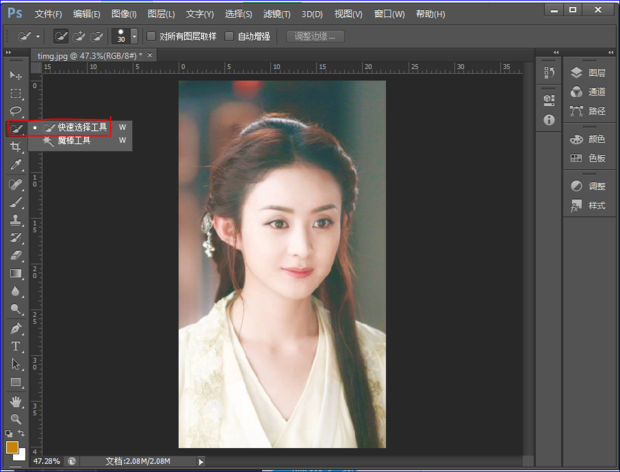This screenshot has height=472, width=620.
Task: Expand the status bar info arrow
Action: click(x=201, y=462)
